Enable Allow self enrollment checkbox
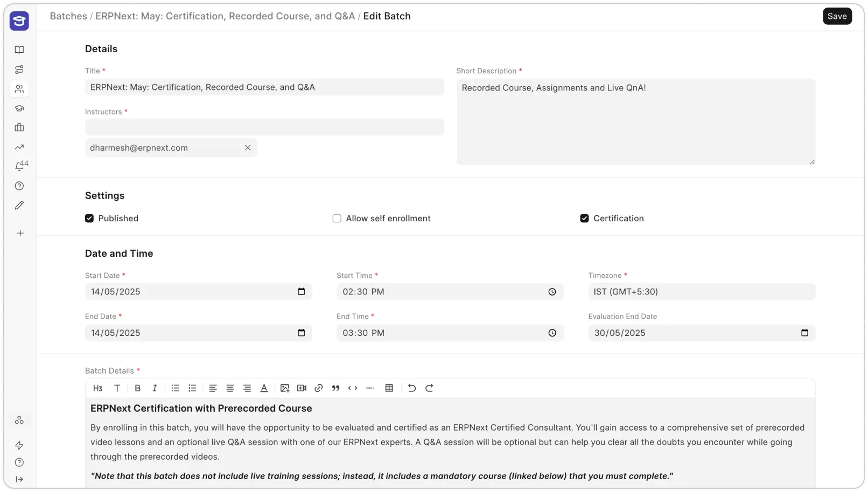The image size is (868, 492). coord(337,219)
